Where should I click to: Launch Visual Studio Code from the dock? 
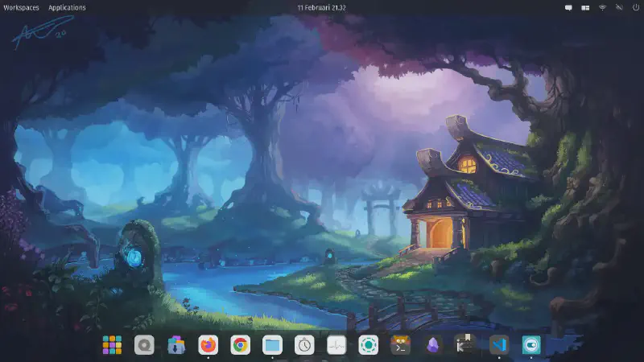pos(499,345)
